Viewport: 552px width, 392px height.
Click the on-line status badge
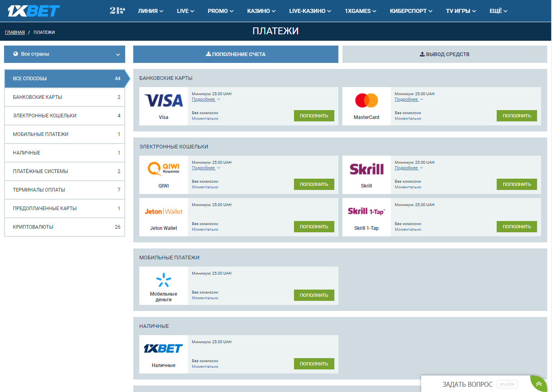(x=507, y=384)
